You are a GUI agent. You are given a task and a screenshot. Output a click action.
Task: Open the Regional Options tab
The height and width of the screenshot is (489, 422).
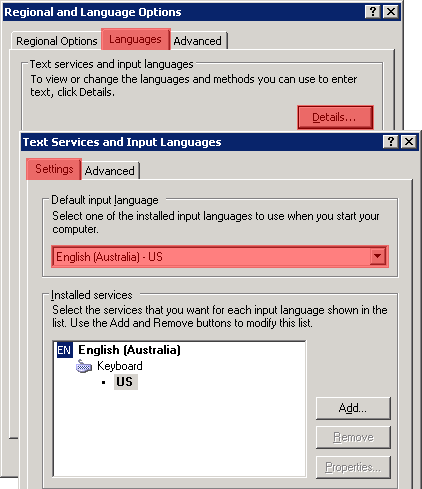pos(57,41)
